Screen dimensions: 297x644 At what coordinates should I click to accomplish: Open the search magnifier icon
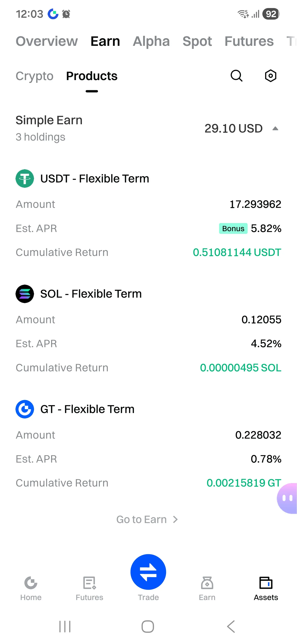[236, 76]
